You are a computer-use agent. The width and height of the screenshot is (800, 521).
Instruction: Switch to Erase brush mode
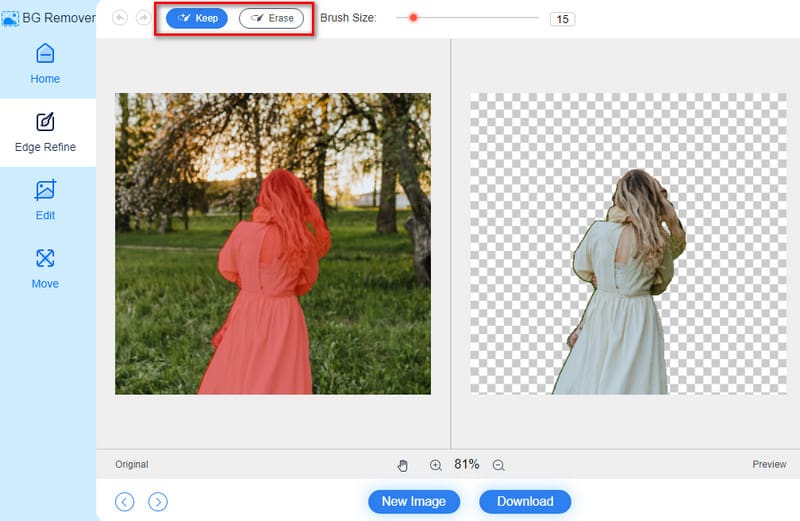tap(271, 18)
